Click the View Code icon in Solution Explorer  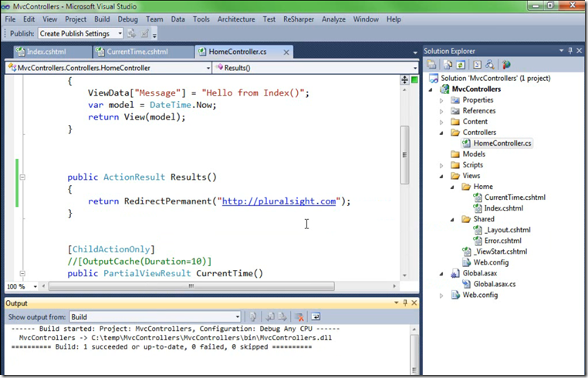477,65
